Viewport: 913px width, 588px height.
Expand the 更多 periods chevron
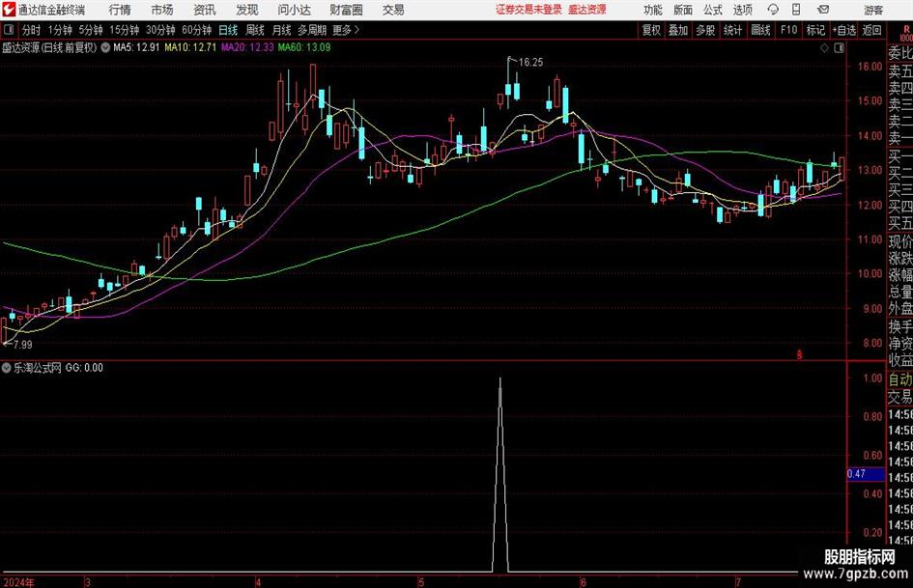(357, 30)
